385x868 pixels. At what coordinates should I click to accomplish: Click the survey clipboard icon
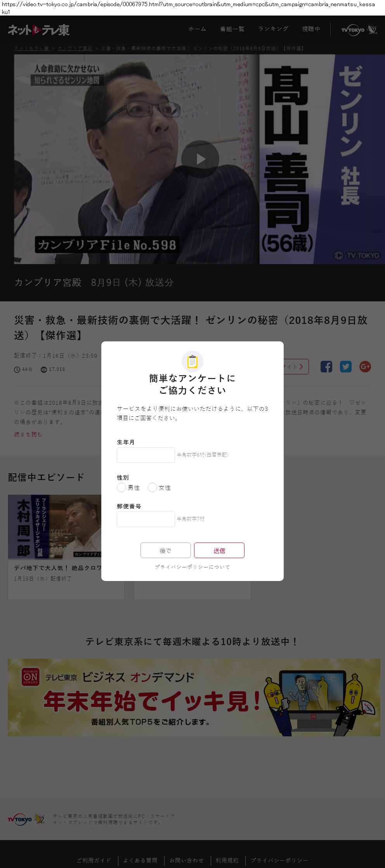[192, 362]
